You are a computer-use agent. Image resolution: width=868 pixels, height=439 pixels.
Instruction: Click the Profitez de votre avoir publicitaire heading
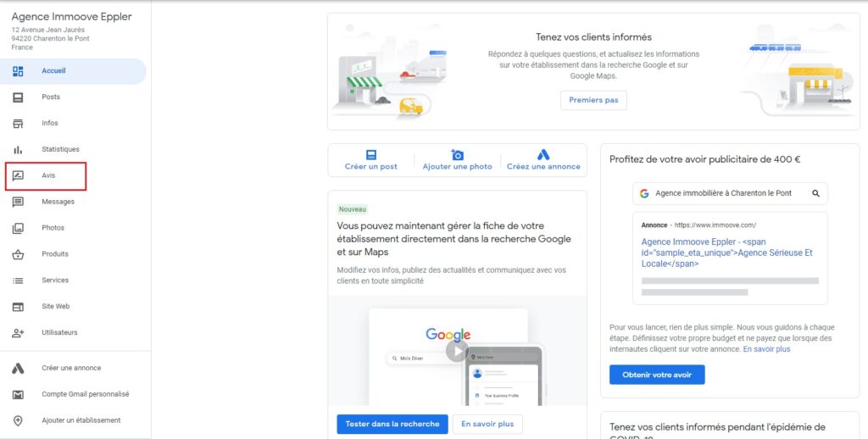704,159
